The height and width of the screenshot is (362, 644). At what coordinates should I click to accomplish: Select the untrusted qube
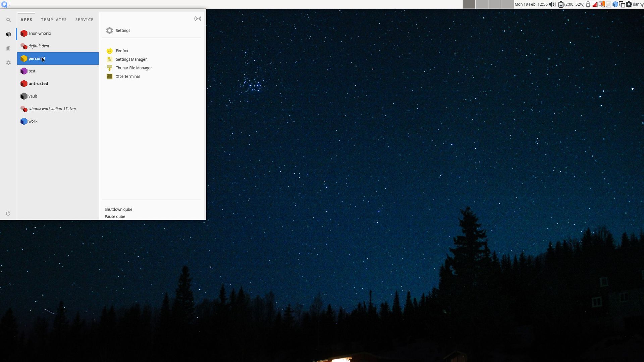pyautogui.click(x=38, y=83)
